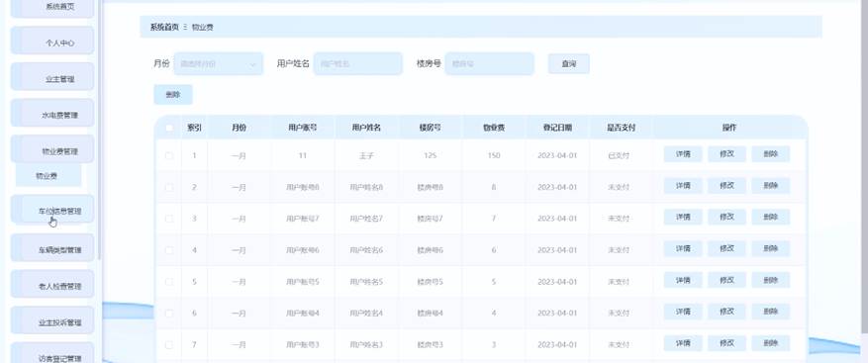Tick the checkbox for row 5 (用户姓名5)
Screen dimensions: 868x363
(169, 282)
